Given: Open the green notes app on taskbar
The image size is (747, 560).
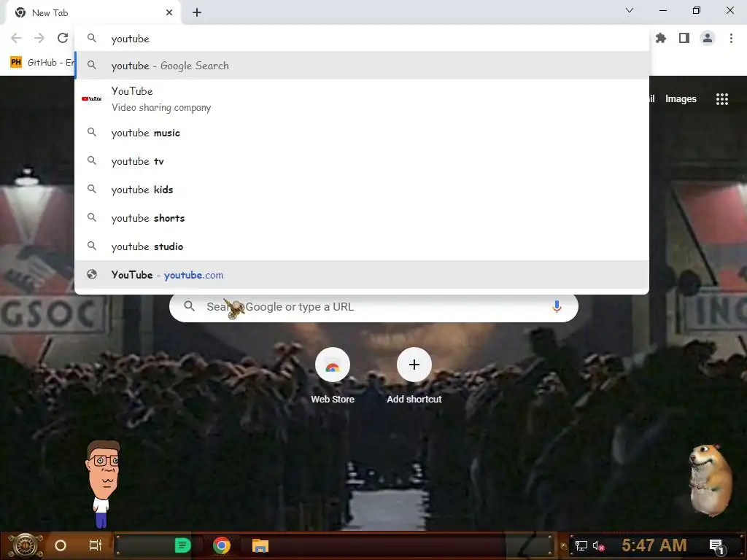Looking at the screenshot, I should pos(182,545).
